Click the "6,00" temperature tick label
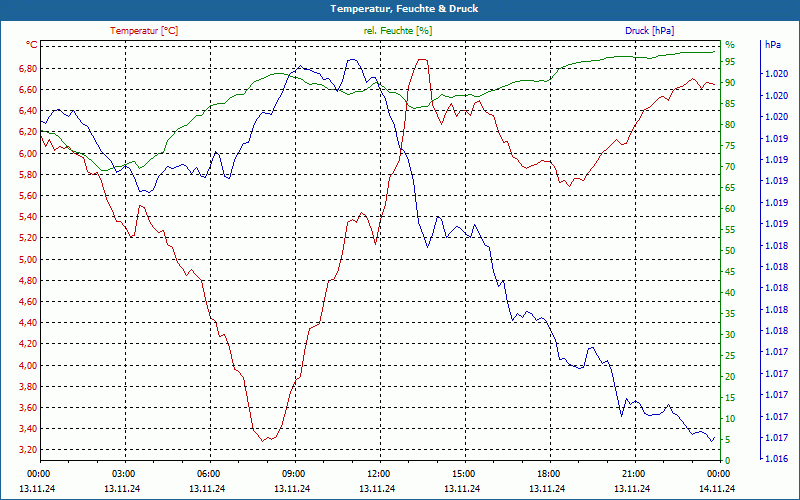The image size is (800, 500). 29,154
